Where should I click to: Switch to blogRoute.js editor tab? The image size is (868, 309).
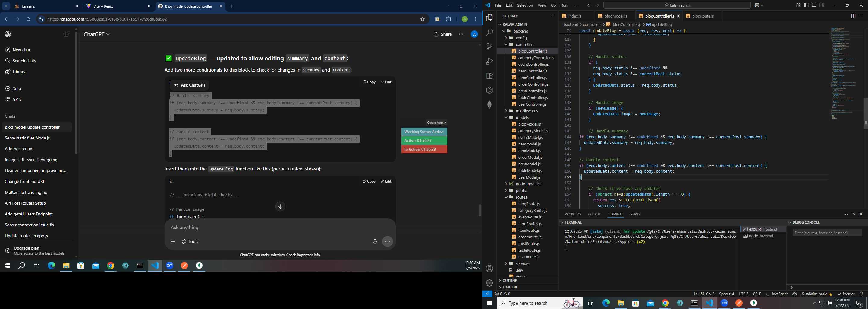pyautogui.click(x=702, y=16)
